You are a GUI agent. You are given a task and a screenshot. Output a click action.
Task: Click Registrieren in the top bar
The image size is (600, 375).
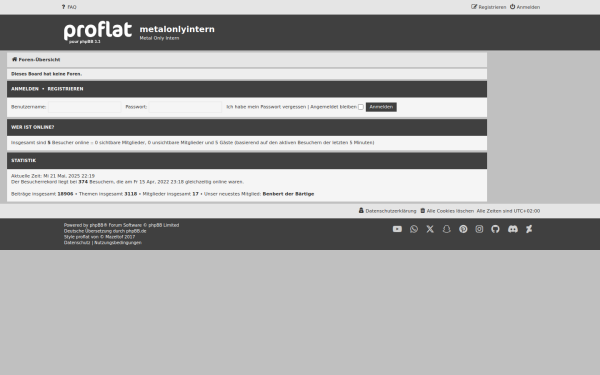(489, 7)
